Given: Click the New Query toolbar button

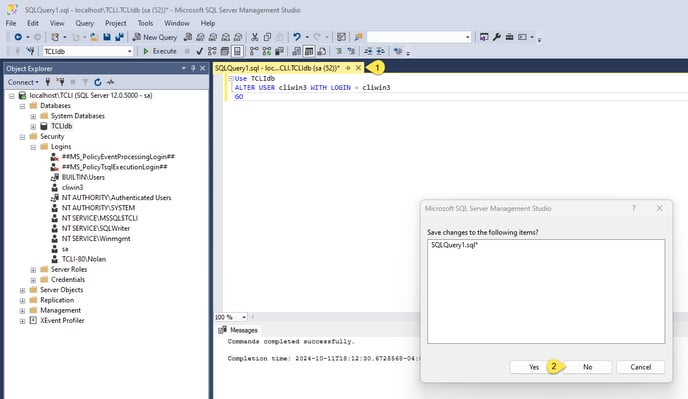Looking at the screenshot, I should pyautogui.click(x=155, y=37).
